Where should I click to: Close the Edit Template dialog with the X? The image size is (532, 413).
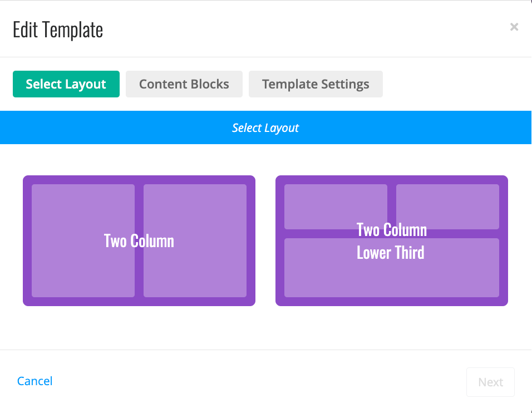514,27
